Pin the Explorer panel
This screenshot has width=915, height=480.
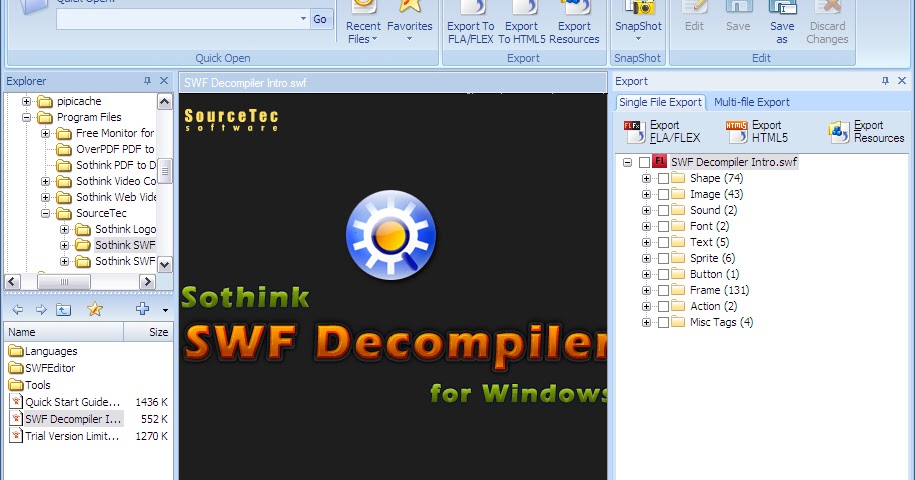pos(147,81)
